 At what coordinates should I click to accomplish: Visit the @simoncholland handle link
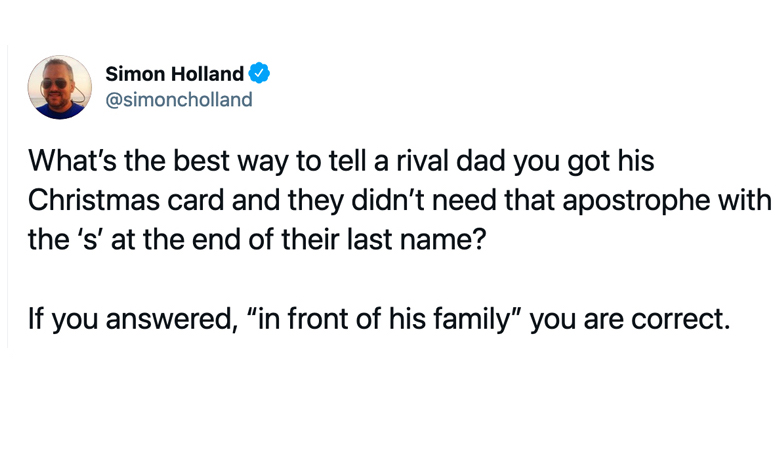pos(178,100)
